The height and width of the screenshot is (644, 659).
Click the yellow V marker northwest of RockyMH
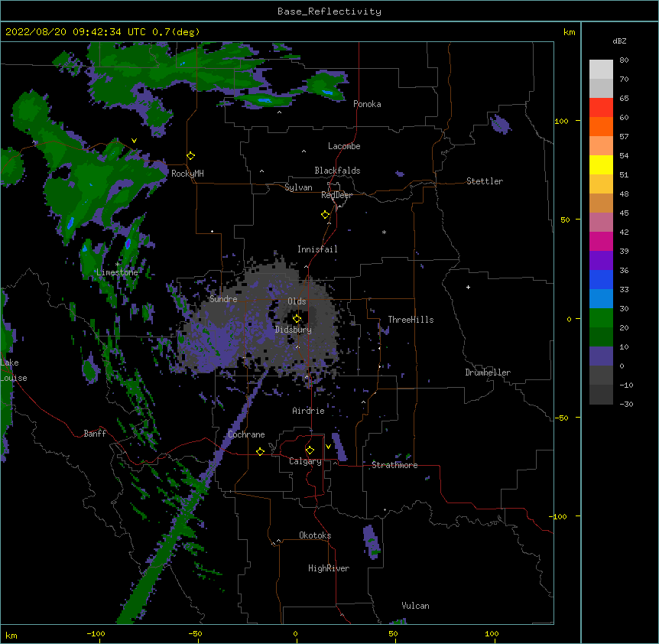pyautogui.click(x=134, y=141)
